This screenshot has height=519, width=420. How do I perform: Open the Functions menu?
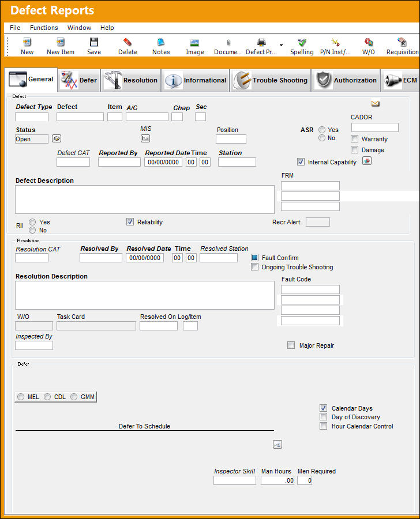pos(44,28)
